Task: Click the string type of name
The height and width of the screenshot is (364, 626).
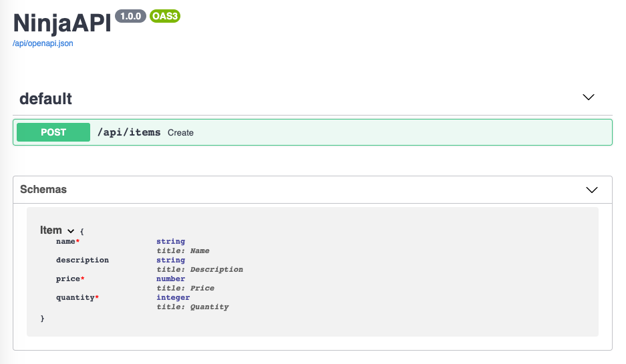Action: 170,241
